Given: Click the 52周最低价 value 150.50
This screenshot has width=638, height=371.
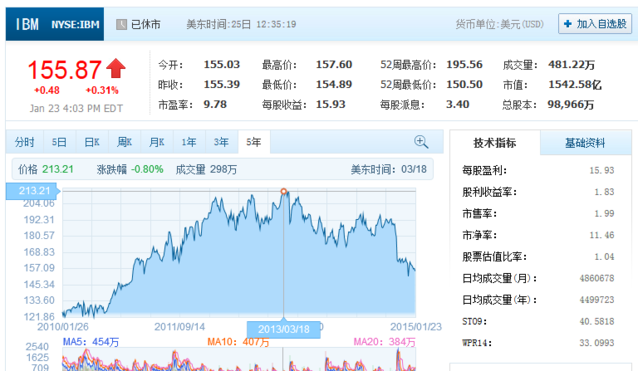Looking at the screenshot, I should point(464,84).
